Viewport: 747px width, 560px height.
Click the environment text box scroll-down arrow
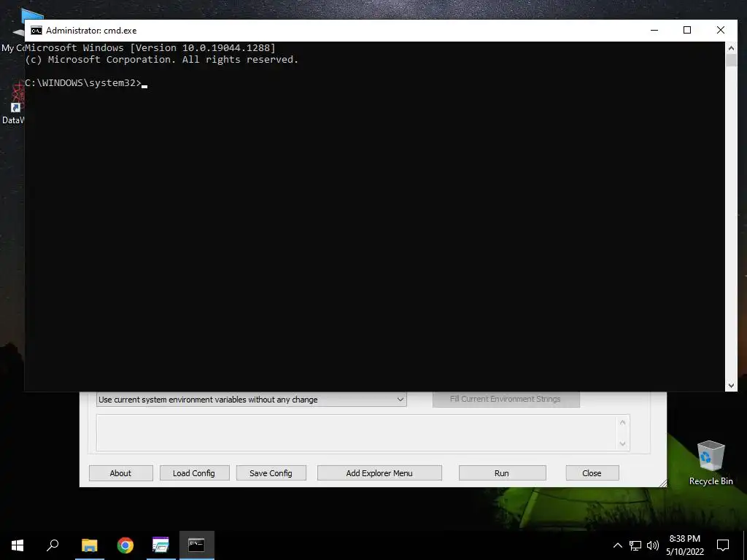pos(622,444)
